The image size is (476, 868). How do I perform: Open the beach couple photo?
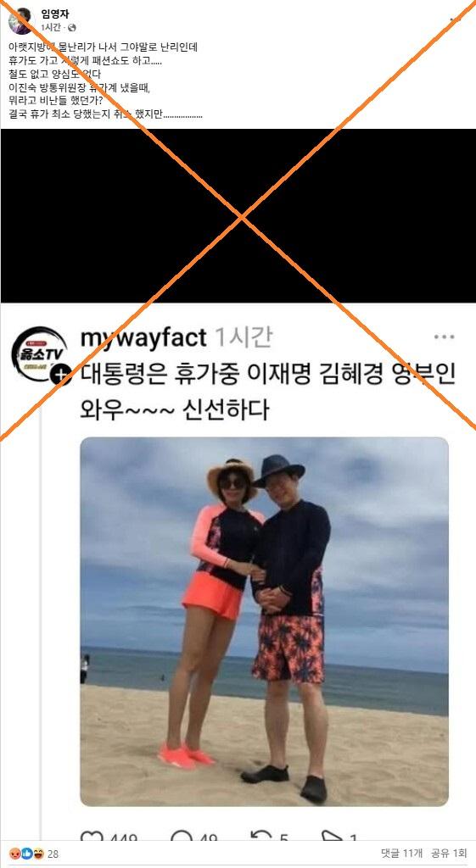[265, 621]
